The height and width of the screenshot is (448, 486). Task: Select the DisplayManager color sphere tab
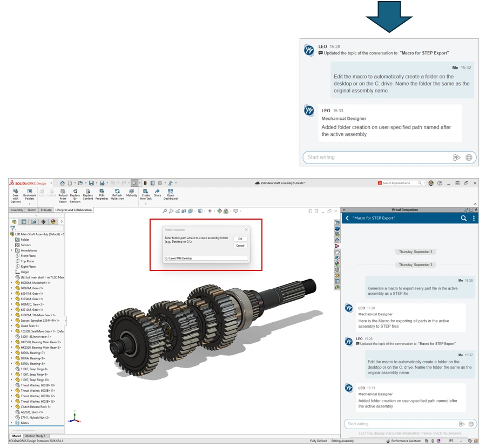pos(53,221)
